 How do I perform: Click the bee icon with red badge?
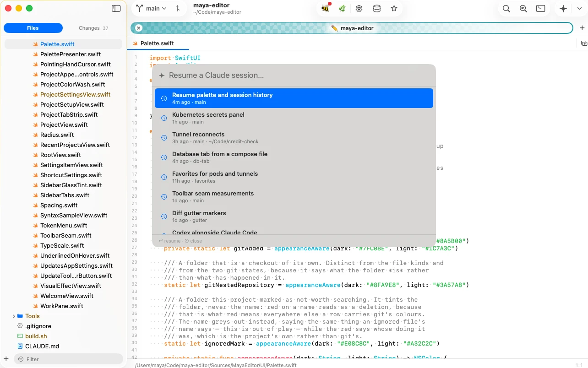coord(326,8)
